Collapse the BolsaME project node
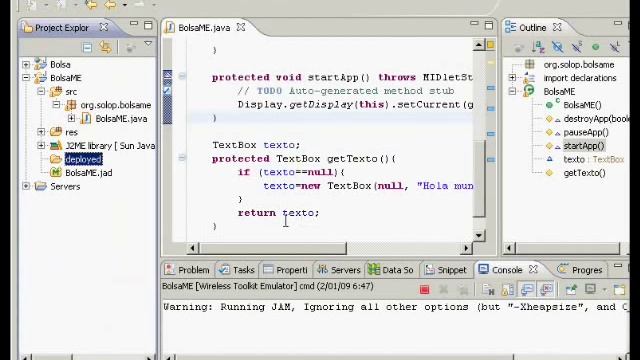Image resolution: width=640 pixels, height=360 pixels. click(x=26, y=78)
